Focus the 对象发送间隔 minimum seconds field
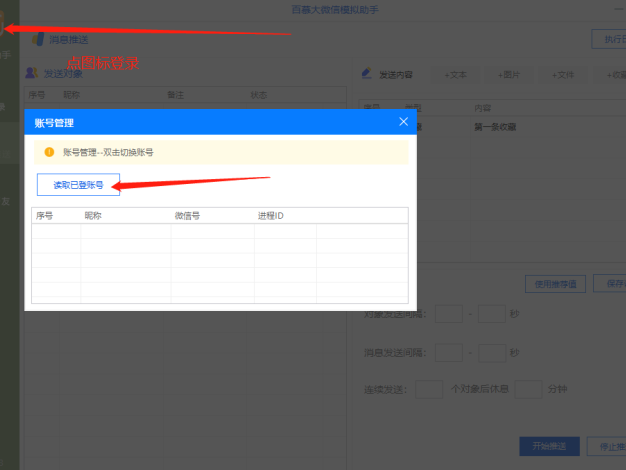The height and width of the screenshot is (470, 626). coord(449,314)
